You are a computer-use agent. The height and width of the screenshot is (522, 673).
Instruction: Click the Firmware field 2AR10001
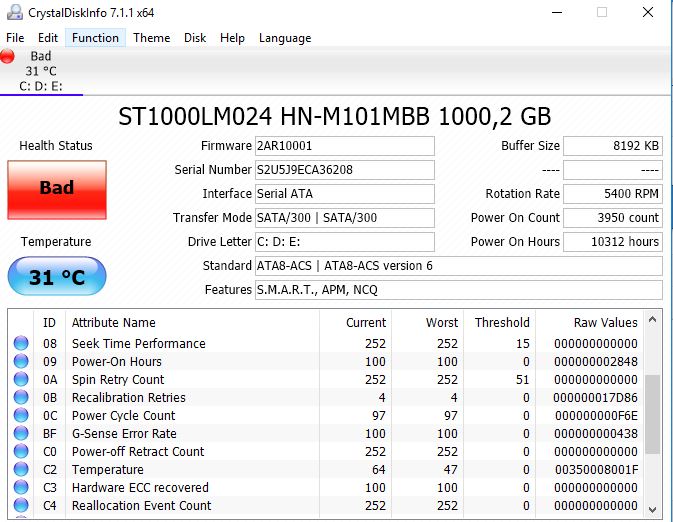click(x=345, y=146)
